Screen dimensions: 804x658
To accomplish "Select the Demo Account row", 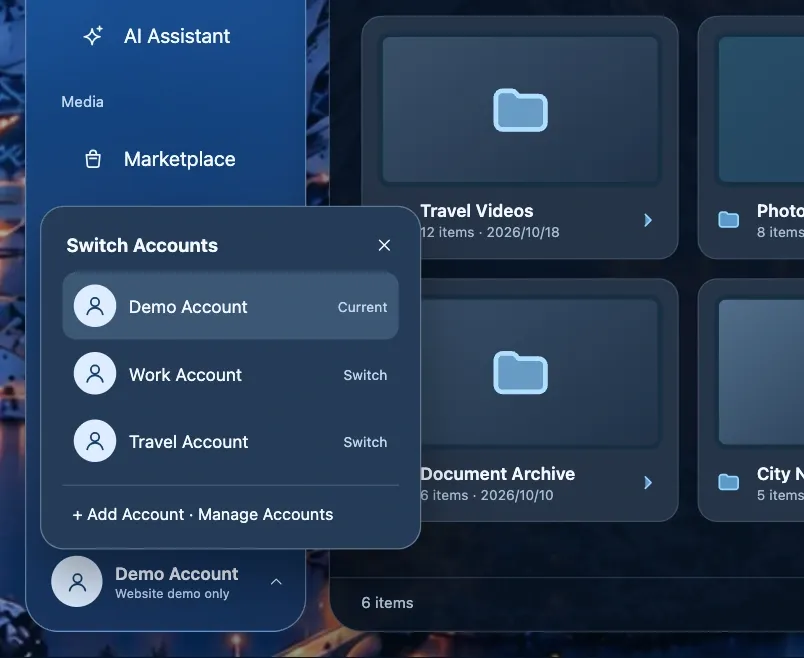I will pos(230,306).
